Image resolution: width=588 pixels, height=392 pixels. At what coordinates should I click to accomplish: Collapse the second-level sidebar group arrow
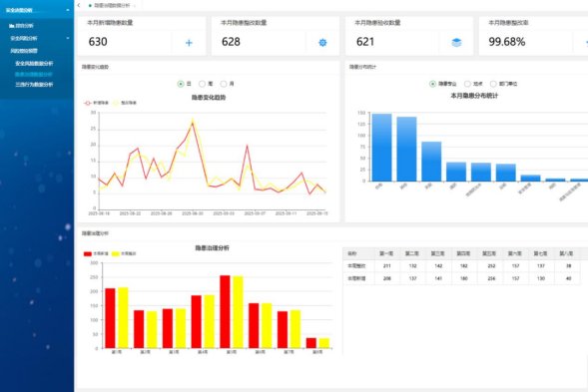coord(68,38)
